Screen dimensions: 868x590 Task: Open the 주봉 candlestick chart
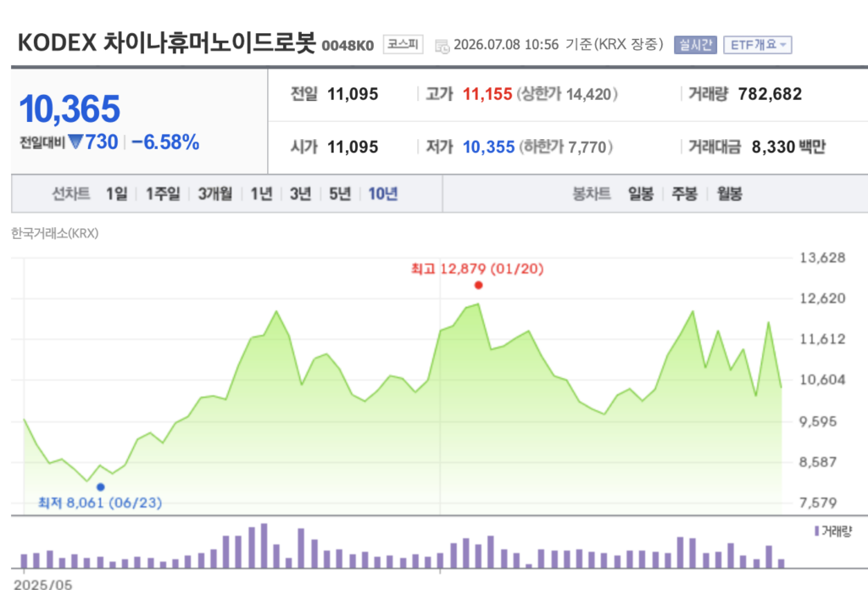(x=685, y=194)
